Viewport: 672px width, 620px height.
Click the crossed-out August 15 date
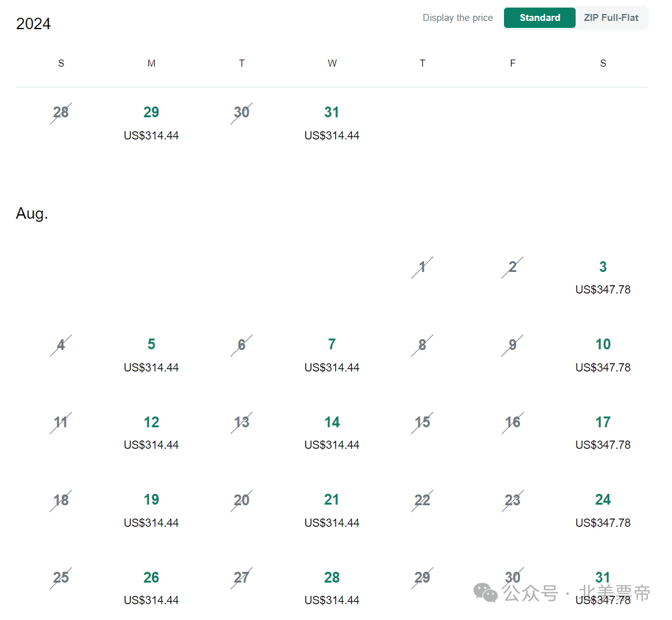point(422,422)
